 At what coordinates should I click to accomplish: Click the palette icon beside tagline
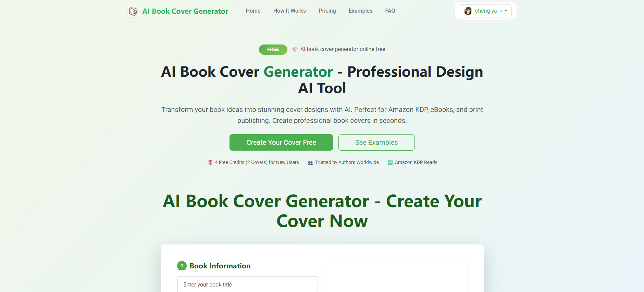pyautogui.click(x=295, y=49)
